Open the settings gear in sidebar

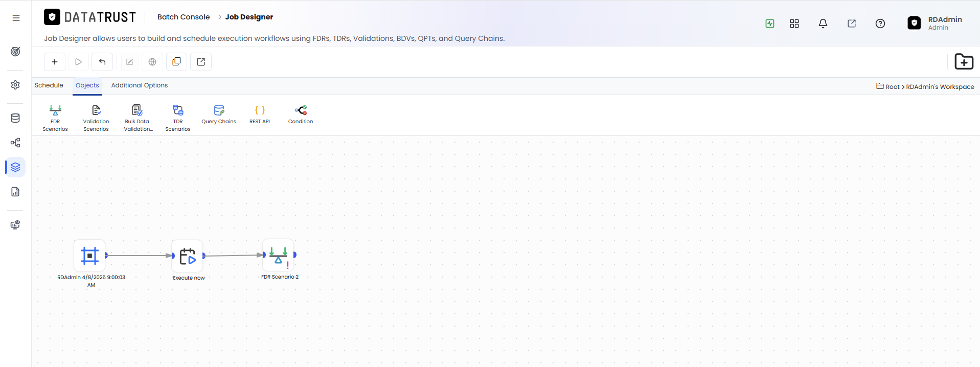click(x=15, y=85)
